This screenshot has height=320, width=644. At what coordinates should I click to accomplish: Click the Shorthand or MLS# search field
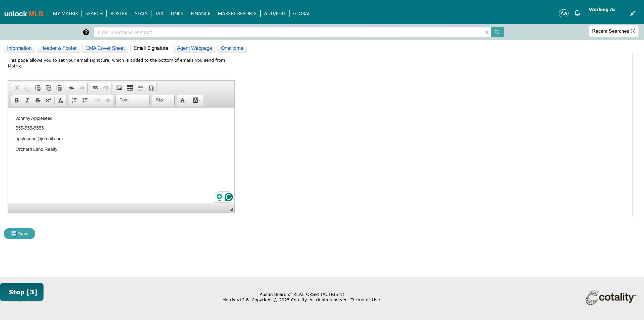(289, 32)
